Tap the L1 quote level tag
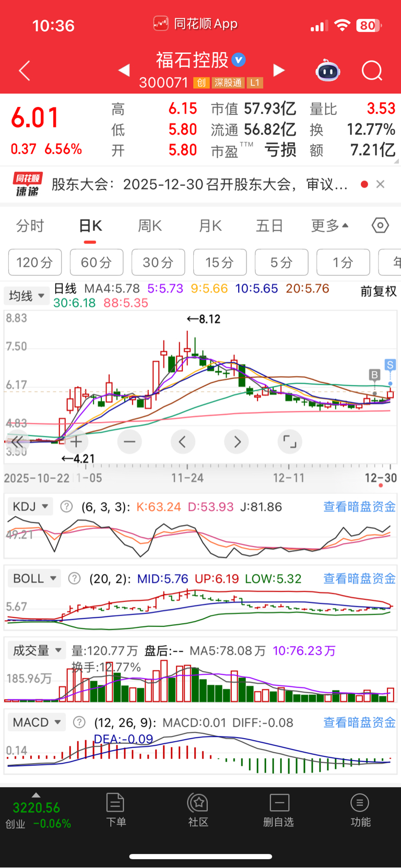The height and width of the screenshot is (868, 401). click(x=255, y=82)
